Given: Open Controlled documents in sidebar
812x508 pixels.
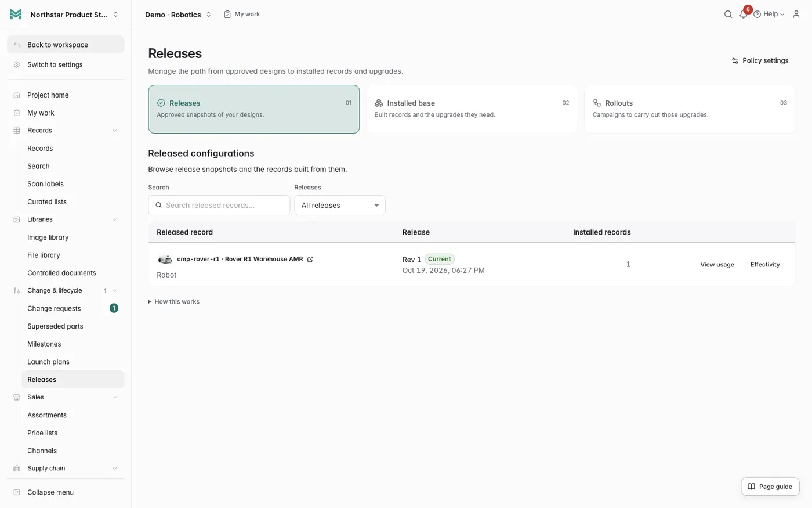Looking at the screenshot, I should (72, 273).
